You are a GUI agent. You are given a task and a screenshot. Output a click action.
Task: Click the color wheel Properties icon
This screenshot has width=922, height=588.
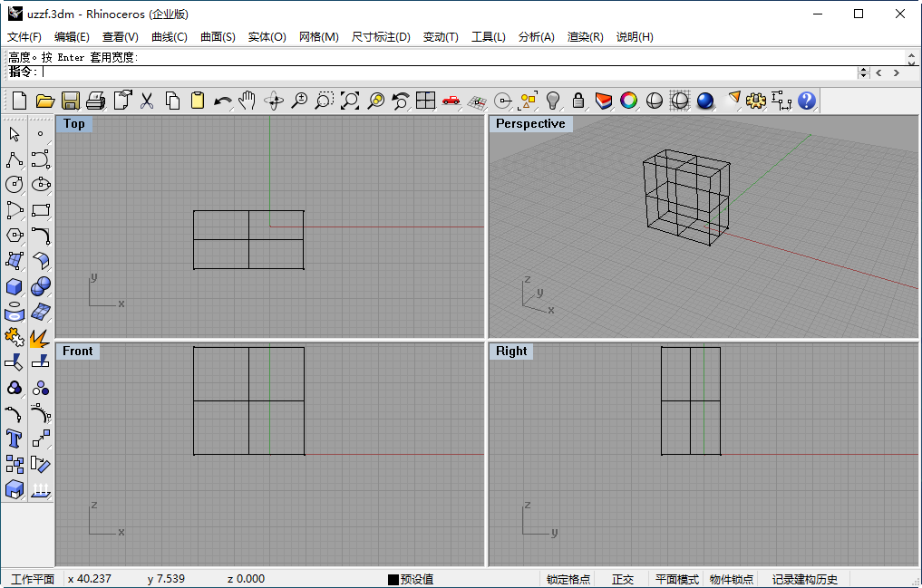(628, 101)
